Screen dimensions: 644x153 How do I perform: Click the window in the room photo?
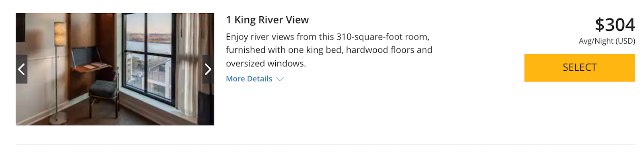tap(149, 61)
